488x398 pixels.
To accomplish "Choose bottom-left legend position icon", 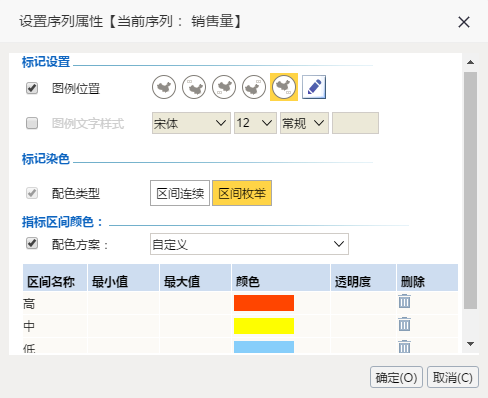I will [224, 87].
